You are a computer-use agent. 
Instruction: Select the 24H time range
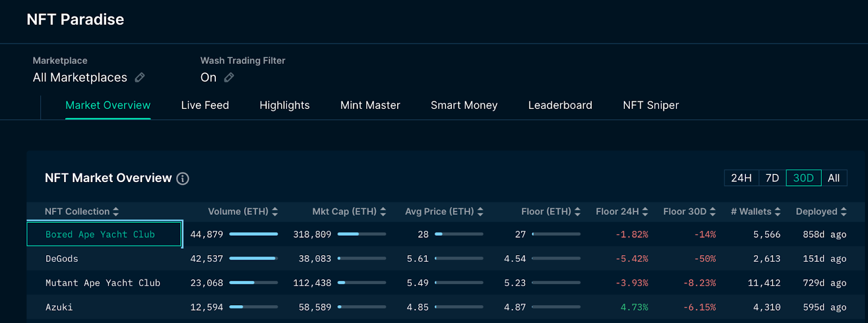pyautogui.click(x=741, y=178)
